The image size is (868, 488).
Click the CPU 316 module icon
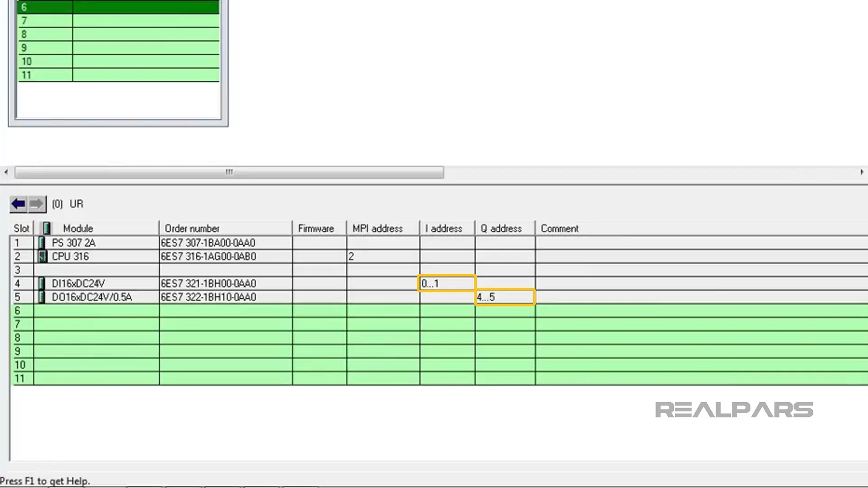point(42,257)
